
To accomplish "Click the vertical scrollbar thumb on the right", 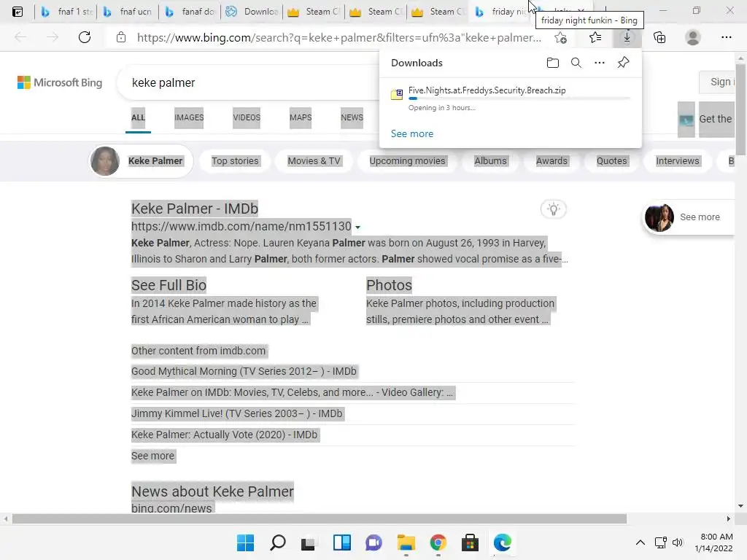I will click(740, 108).
